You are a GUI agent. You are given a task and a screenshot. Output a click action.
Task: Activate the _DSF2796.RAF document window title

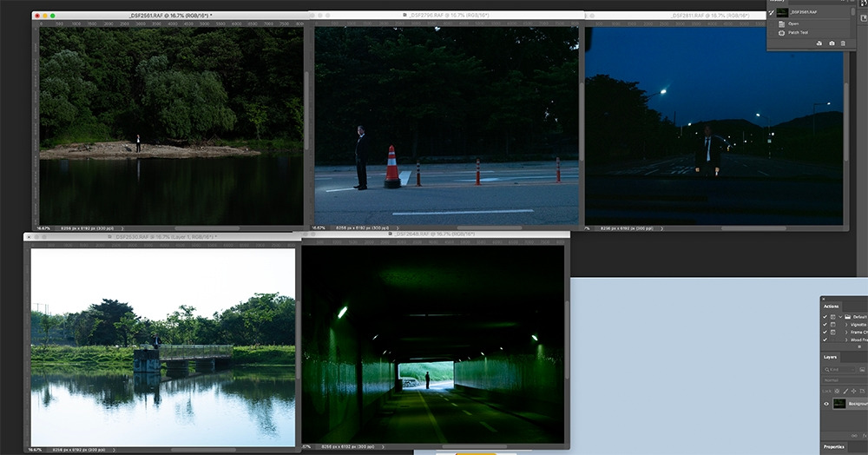(449, 16)
